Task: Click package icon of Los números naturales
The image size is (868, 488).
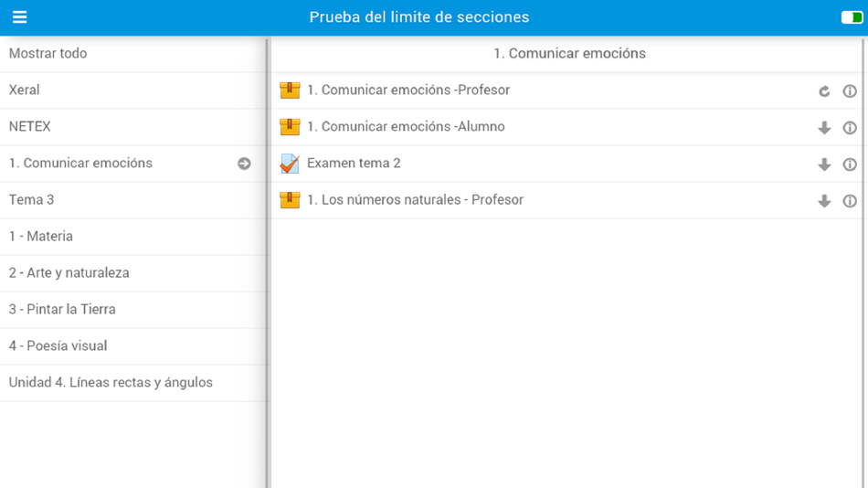Action: coord(290,199)
